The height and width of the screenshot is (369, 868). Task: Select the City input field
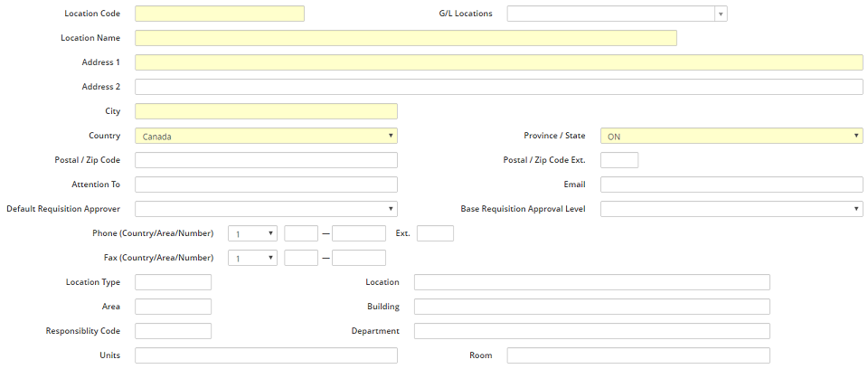point(266,111)
